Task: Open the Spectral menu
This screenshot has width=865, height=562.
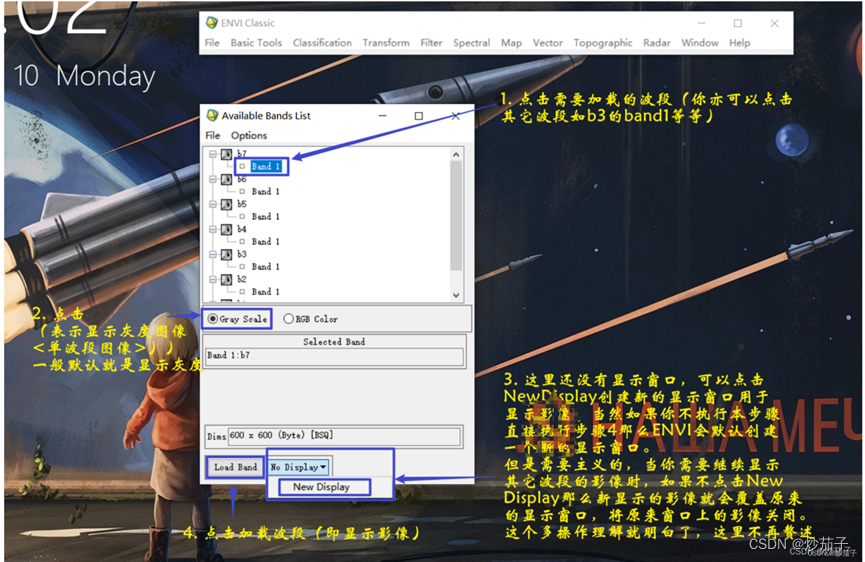Action: [471, 42]
